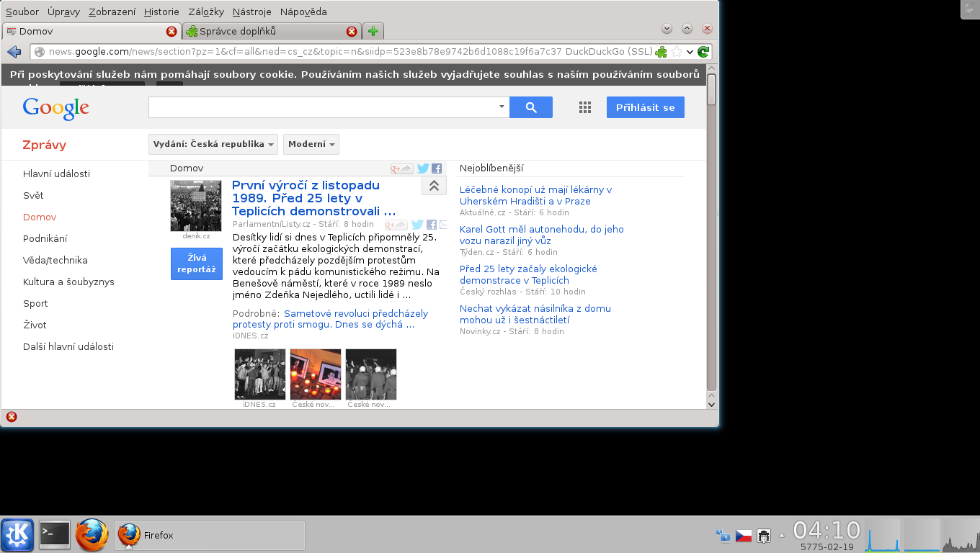Open Léčebné konopí article link
This screenshot has height=553, width=980.
click(535, 195)
